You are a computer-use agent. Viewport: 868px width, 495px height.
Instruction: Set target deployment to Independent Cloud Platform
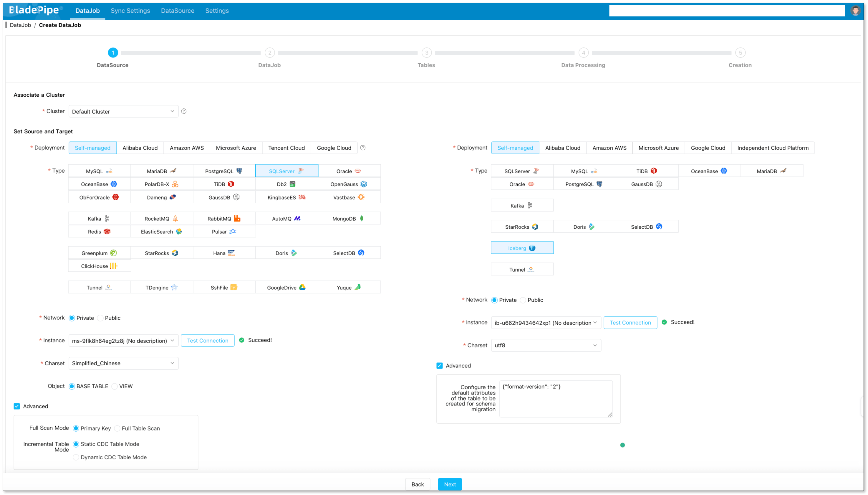pyautogui.click(x=773, y=148)
